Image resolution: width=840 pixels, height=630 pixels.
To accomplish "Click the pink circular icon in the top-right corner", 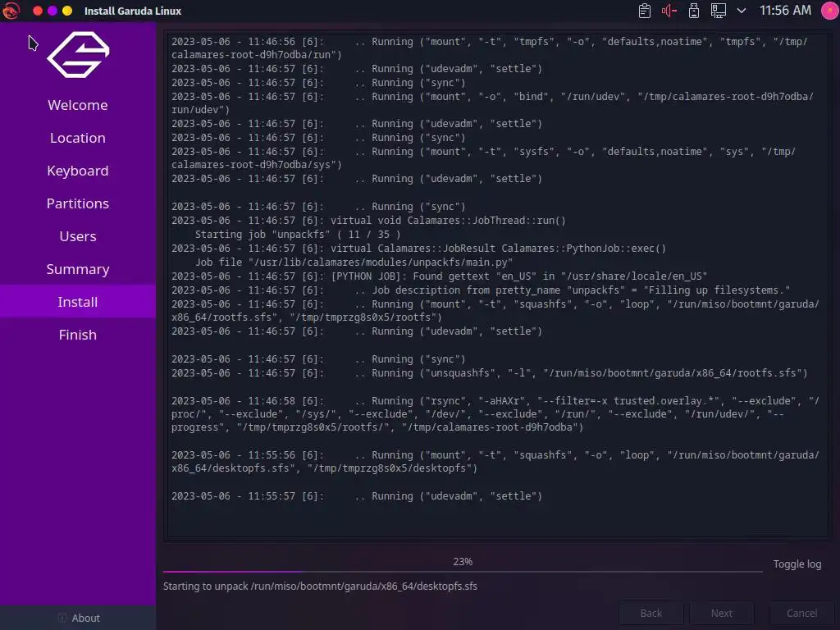I will click(x=830, y=11).
